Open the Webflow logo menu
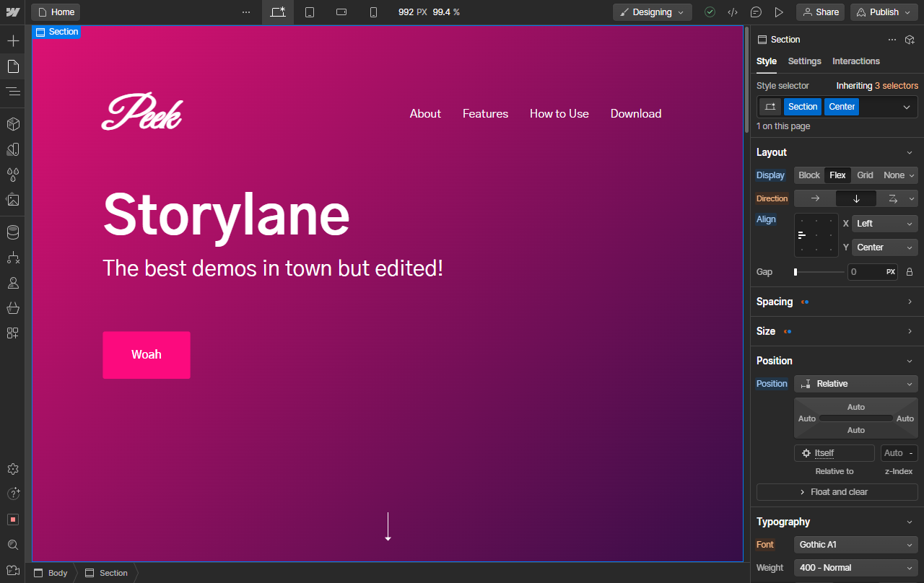Screen dimensions: 924x583 pos(12,12)
